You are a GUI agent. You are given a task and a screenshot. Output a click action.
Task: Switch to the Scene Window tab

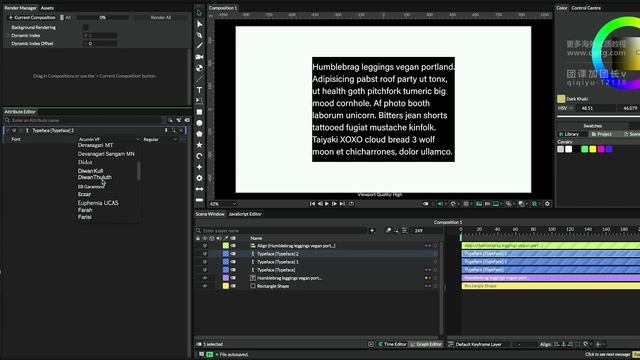tap(210, 214)
